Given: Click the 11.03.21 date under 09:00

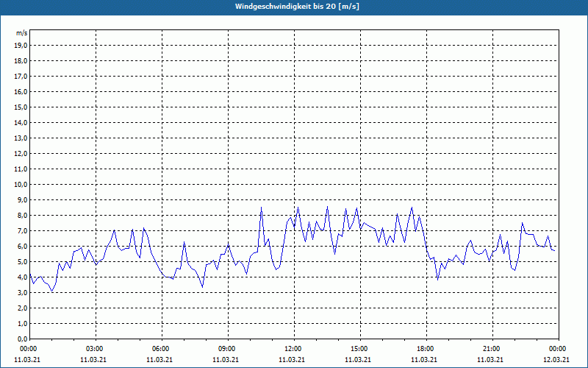Looking at the screenshot, I should [x=226, y=359].
